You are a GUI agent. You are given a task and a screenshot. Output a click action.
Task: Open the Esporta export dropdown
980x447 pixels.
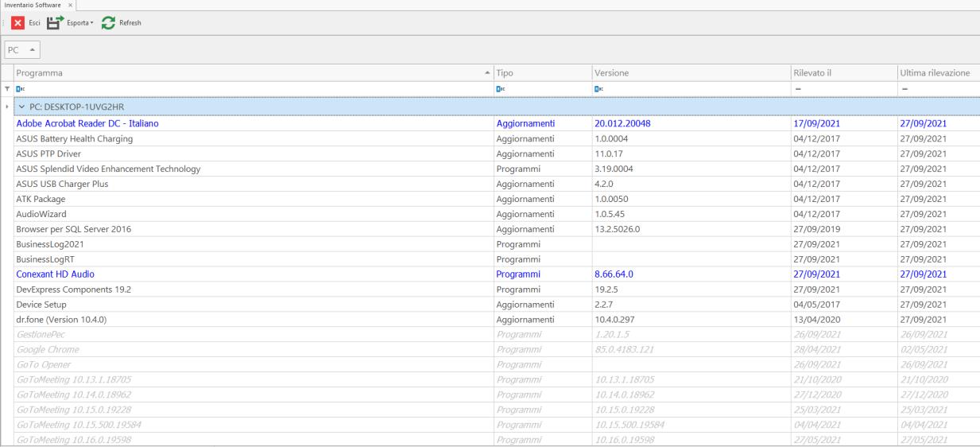click(68, 22)
